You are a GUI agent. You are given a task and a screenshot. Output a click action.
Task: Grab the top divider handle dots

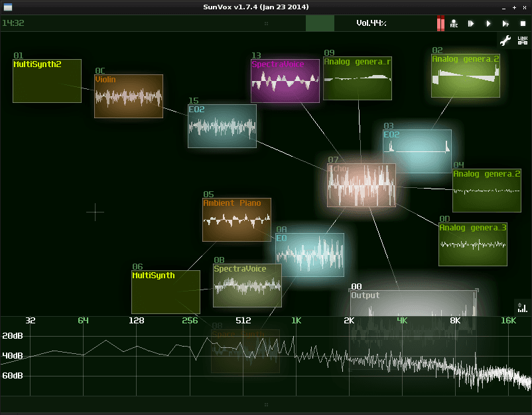tap(266, 23)
